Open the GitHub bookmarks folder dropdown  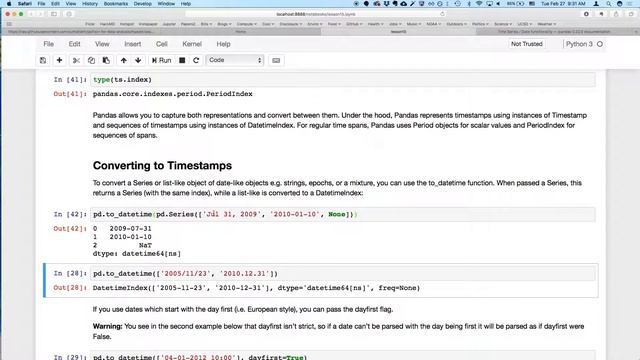[x=353, y=24]
